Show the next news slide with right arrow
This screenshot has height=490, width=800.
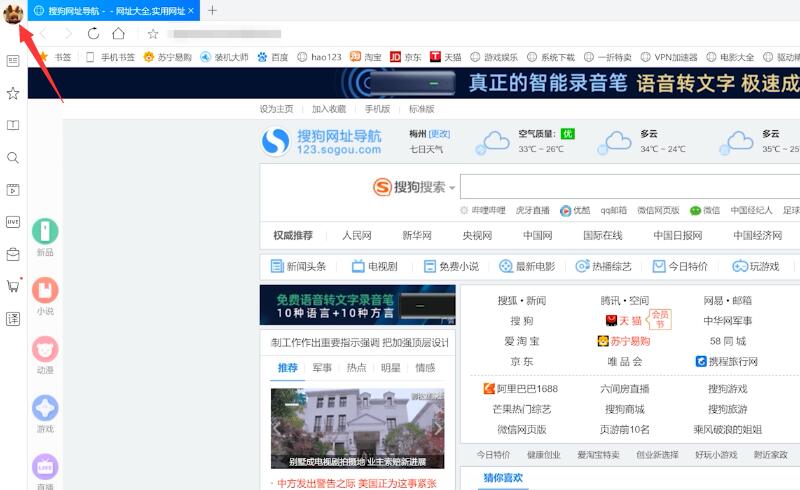click(x=437, y=428)
